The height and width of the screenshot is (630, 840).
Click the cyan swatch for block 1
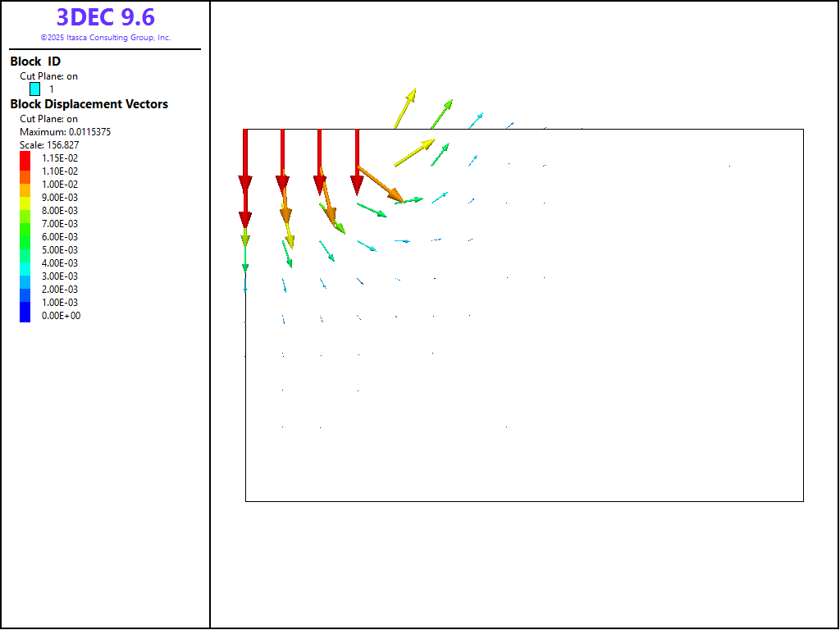pos(35,89)
